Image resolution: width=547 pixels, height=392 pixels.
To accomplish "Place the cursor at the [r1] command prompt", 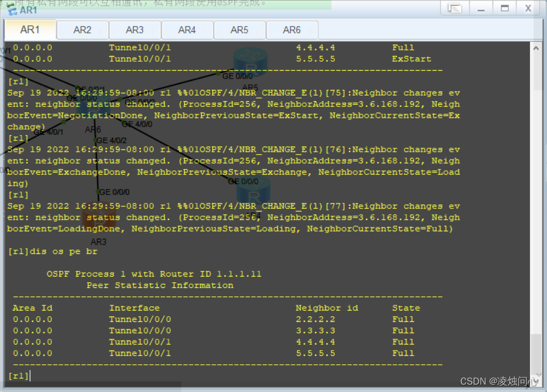I will click(x=23, y=375).
